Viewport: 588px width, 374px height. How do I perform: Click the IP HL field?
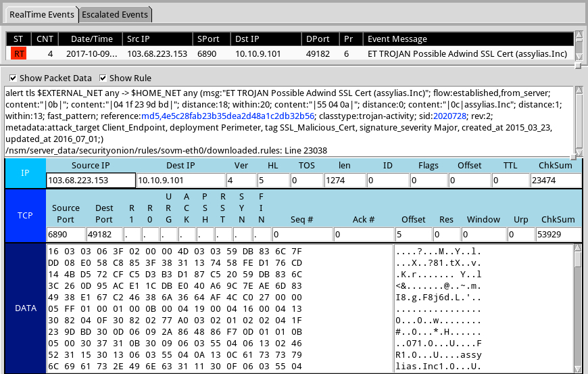point(273,181)
